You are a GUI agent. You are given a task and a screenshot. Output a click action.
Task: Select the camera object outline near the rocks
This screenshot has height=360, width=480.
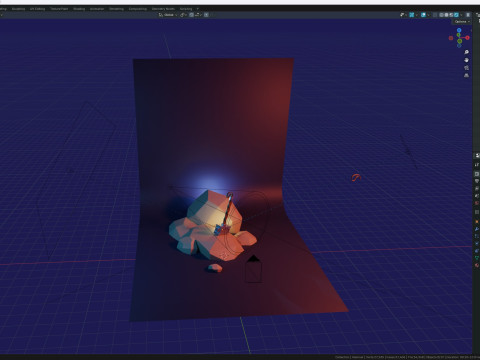(253, 270)
